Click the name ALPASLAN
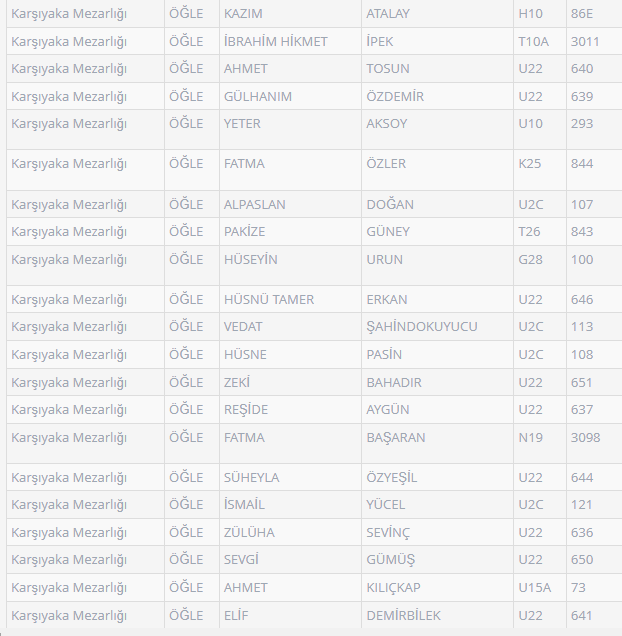Viewport: 622px width, 636px height. coord(255,205)
